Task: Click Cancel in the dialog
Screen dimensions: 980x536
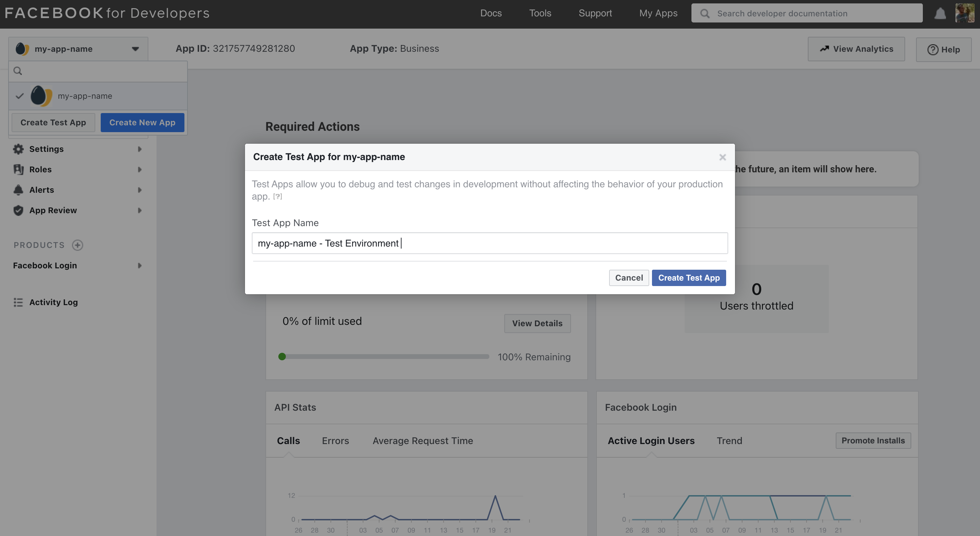Action: (x=628, y=278)
